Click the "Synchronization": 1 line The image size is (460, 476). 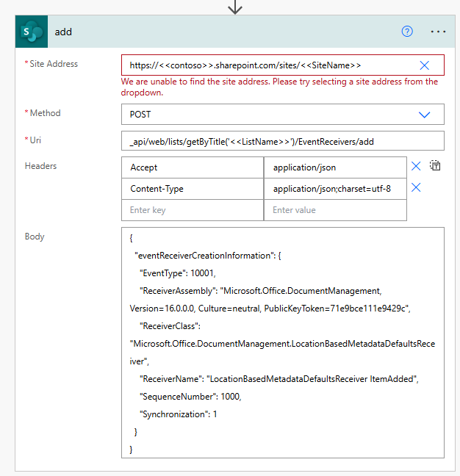point(179,414)
